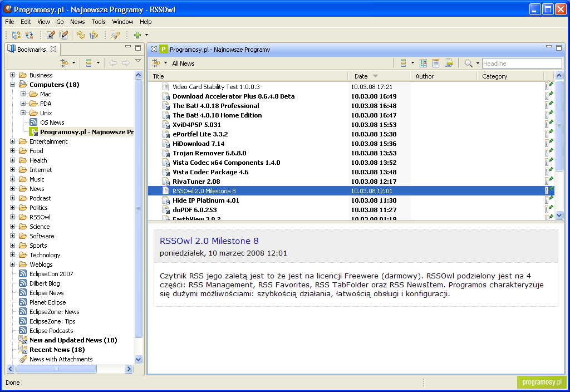Open the dropdown arrow beside the green plus
The width and height of the screenshot is (570, 392).
pos(146,35)
